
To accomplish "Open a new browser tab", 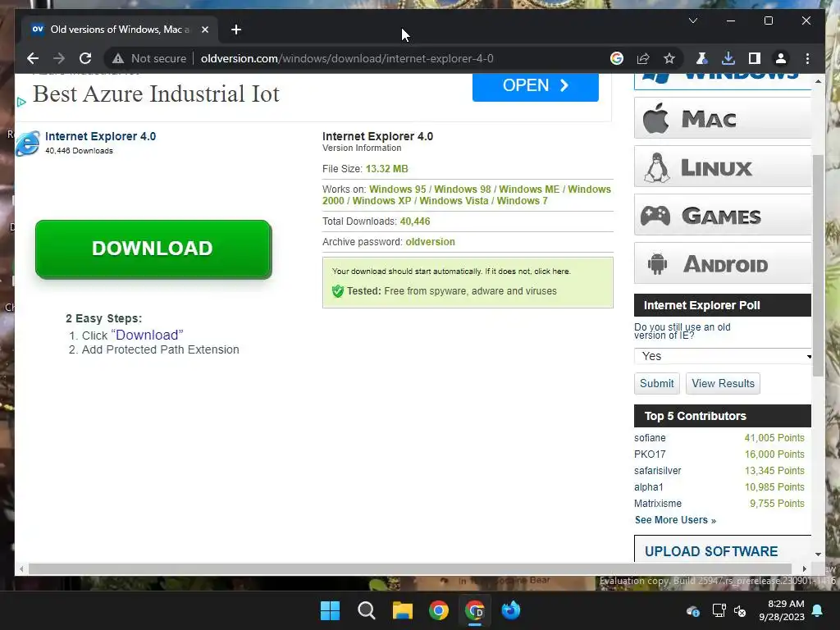I will (236, 30).
